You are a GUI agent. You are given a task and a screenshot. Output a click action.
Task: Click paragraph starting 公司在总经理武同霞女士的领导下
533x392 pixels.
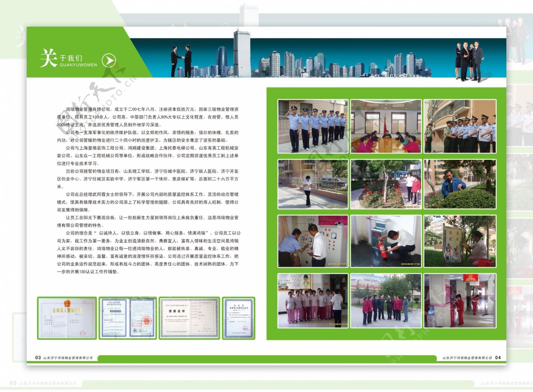click(x=148, y=202)
